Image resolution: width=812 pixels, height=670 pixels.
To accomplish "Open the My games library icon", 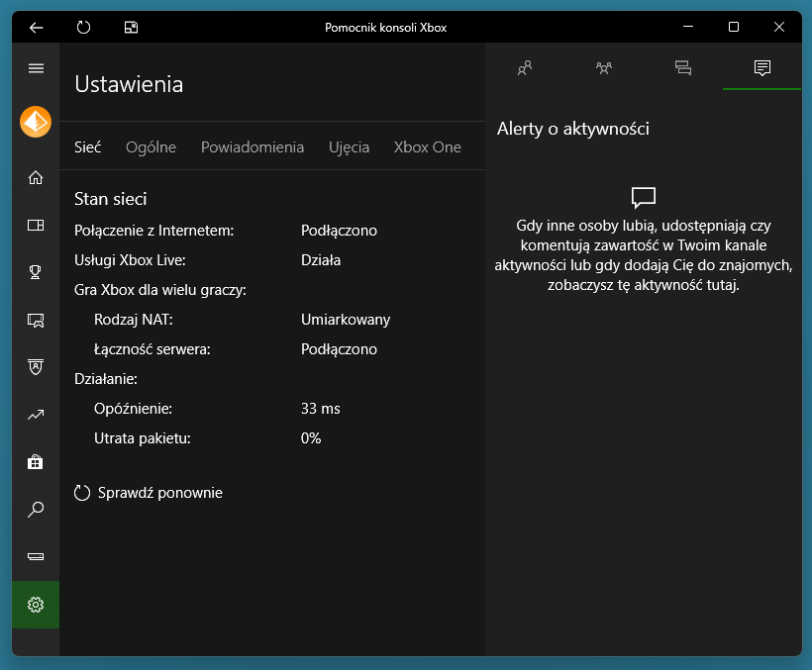I will coord(36,226).
